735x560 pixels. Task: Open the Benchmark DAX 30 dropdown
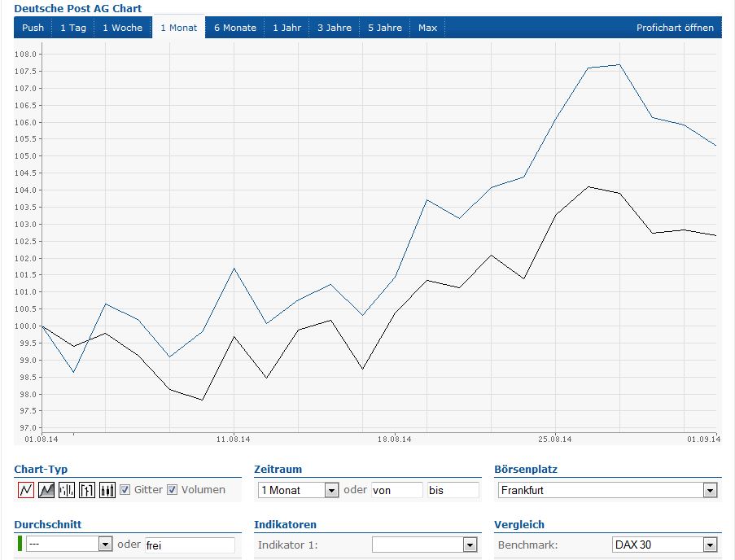click(x=665, y=545)
